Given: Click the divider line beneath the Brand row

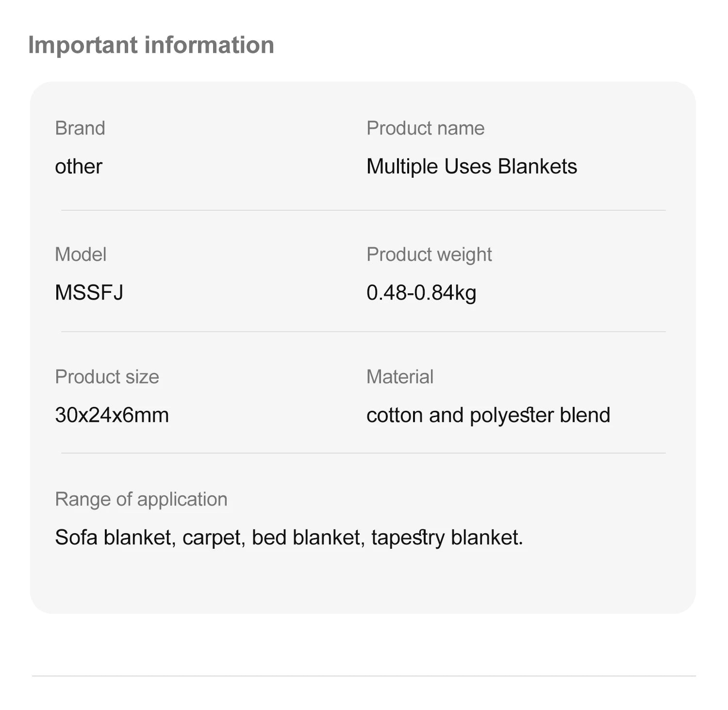Looking at the screenshot, I should [363, 210].
